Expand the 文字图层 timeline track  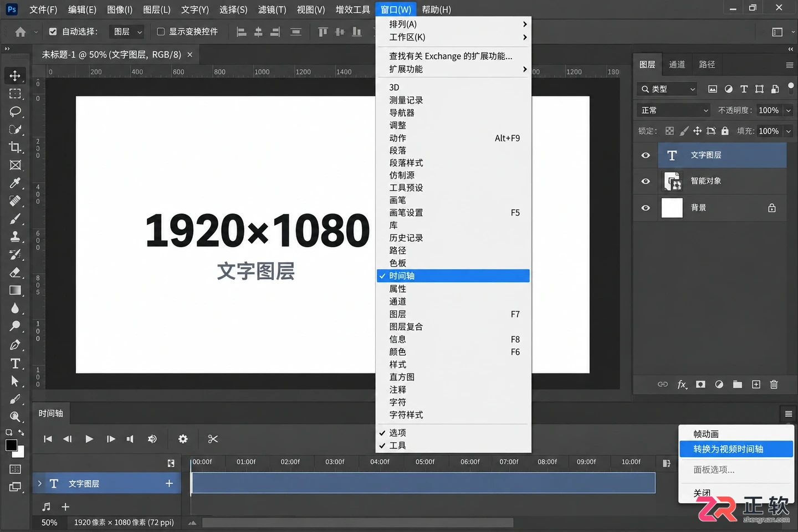pos(40,483)
